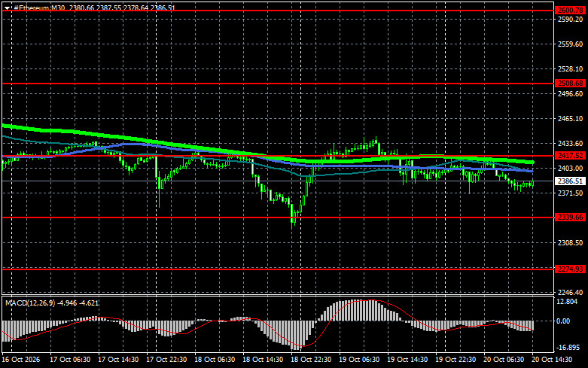Select the #Ethereum,M30 chart title text

[x=39, y=8]
